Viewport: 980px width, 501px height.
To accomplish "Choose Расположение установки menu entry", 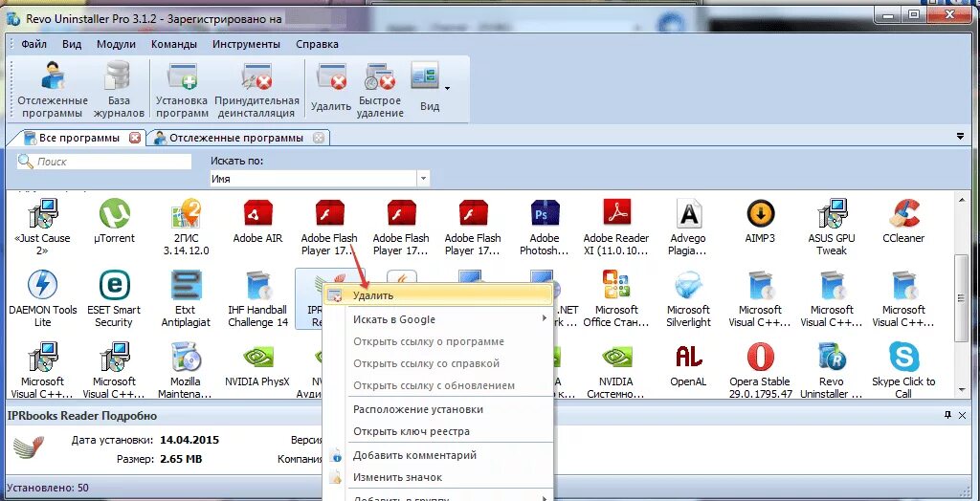I will [438, 409].
